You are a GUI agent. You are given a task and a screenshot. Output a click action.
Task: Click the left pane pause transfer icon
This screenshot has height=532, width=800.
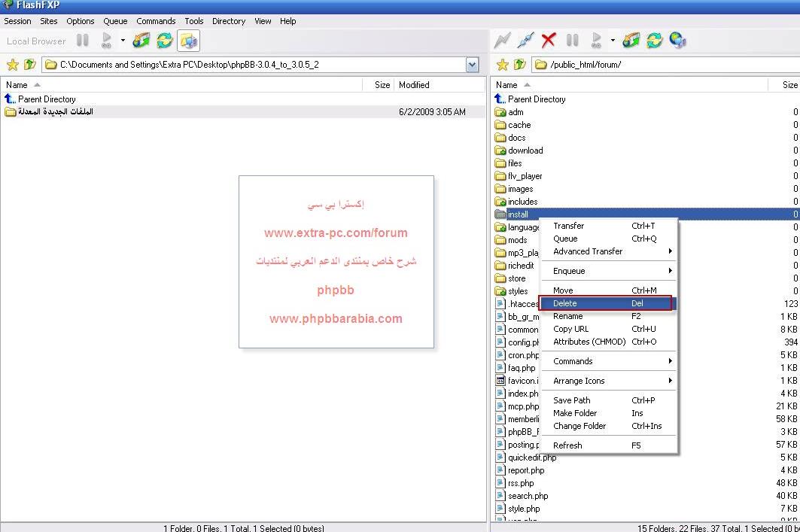[83, 41]
